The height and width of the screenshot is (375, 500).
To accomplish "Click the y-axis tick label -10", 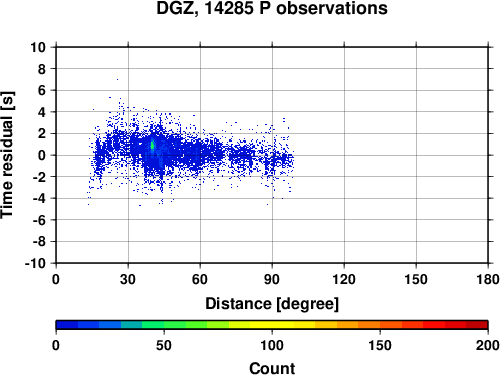I will coord(35,263).
